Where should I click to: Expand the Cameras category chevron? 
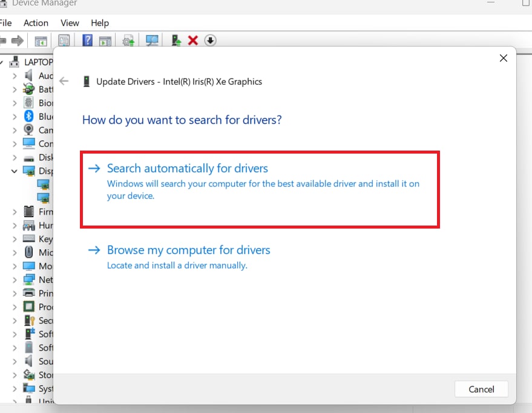pyautogui.click(x=15, y=130)
